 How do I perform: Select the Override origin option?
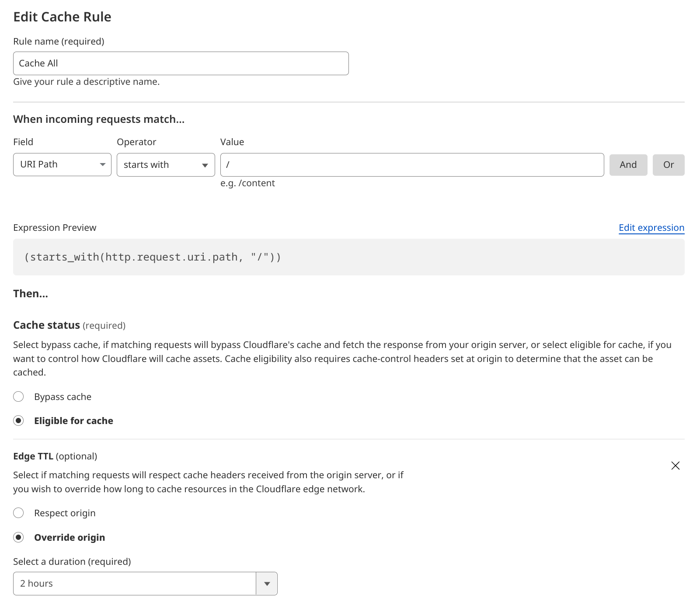(19, 537)
